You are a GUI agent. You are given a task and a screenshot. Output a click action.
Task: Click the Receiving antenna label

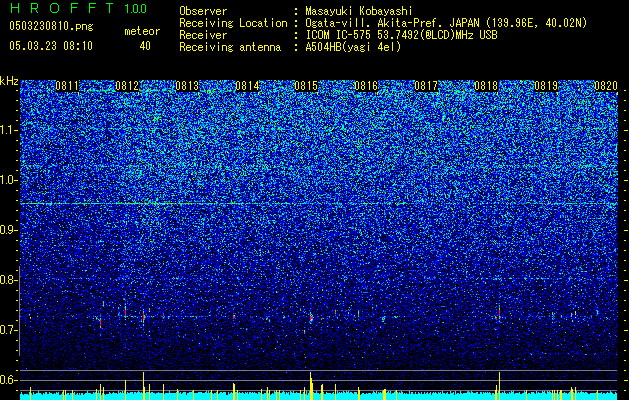coord(230,47)
